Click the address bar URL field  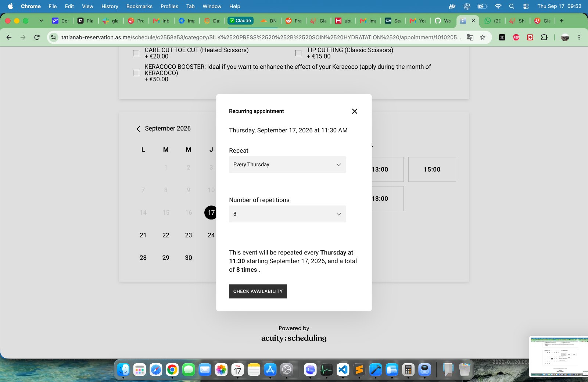coord(261,37)
